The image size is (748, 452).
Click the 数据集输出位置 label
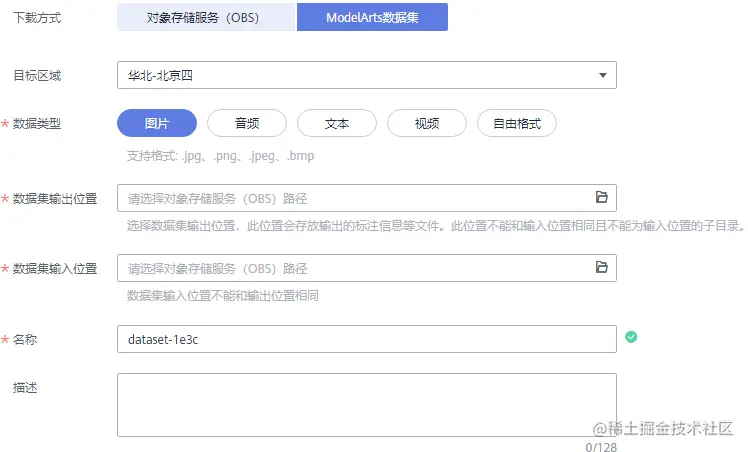click(55, 198)
